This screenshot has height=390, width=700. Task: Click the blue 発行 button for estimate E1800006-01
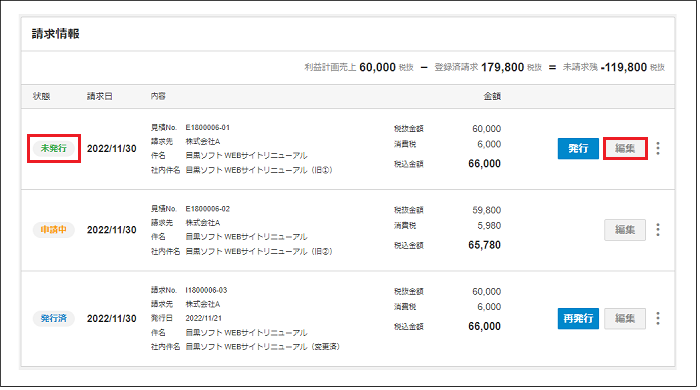(578, 149)
